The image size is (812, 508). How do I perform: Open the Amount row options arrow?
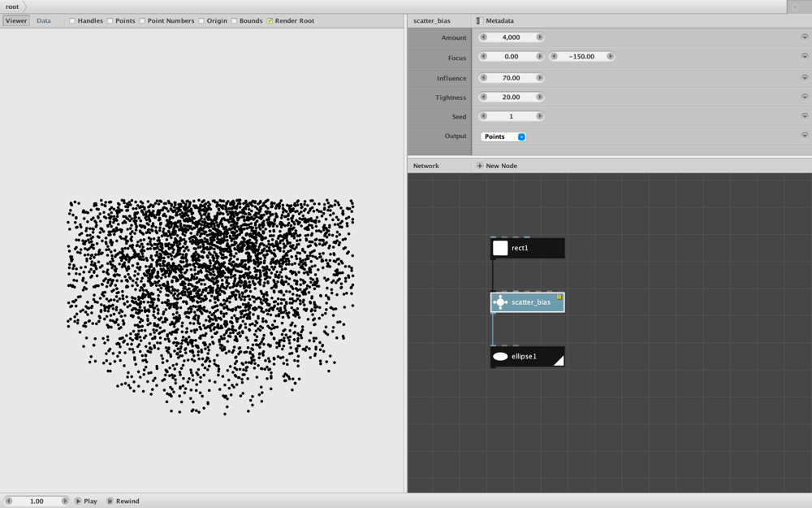[x=805, y=37]
